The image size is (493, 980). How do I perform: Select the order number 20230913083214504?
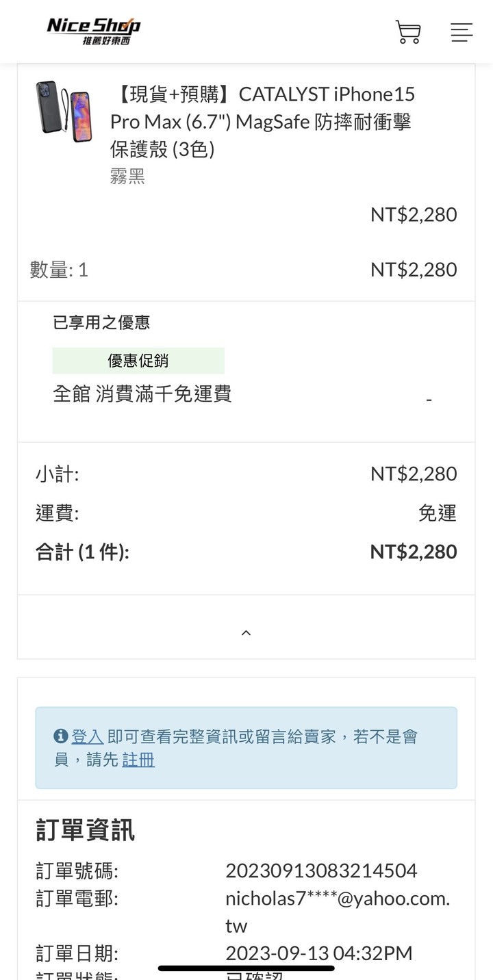[321, 871]
